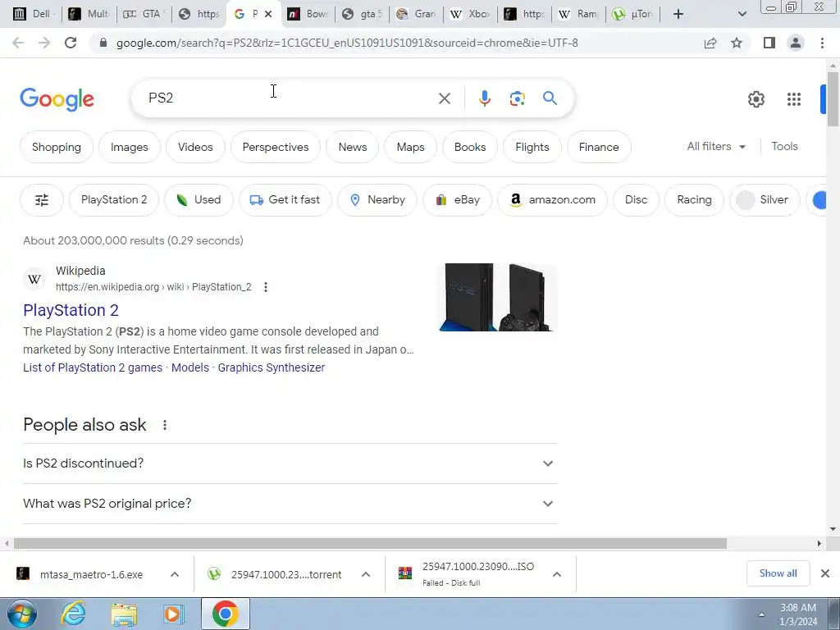Image resolution: width=840 pixels, height=630 pixels.
Task: Filter results by Images
Action: pos(129,147)
